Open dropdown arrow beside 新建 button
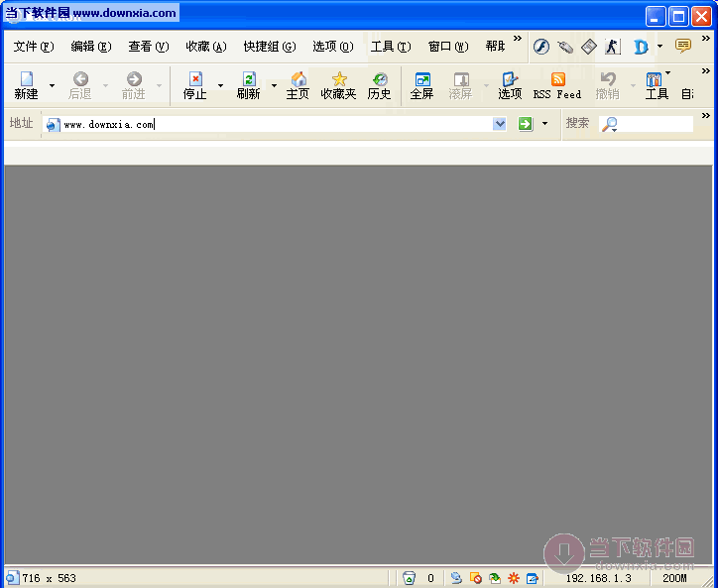The height and width of the screenshot is (588, 718). point(52,85)
